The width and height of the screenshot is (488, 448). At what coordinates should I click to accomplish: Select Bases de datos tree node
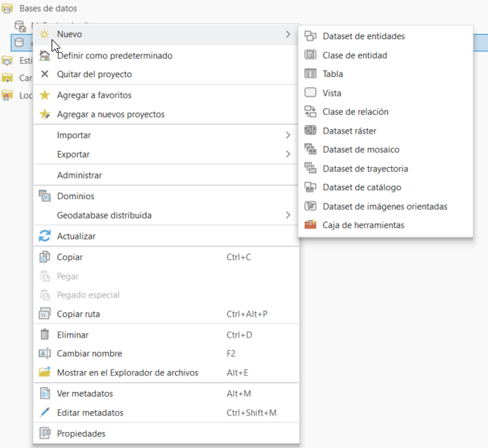pos(48,8)
